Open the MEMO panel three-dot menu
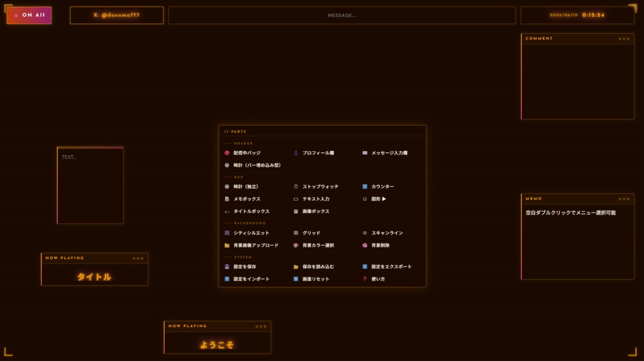 coord(624,199)
